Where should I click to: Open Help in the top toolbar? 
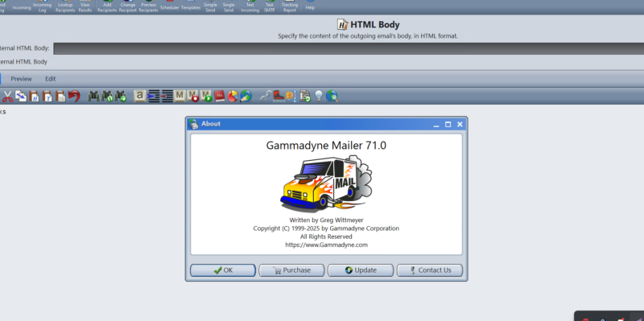point(310,6)
